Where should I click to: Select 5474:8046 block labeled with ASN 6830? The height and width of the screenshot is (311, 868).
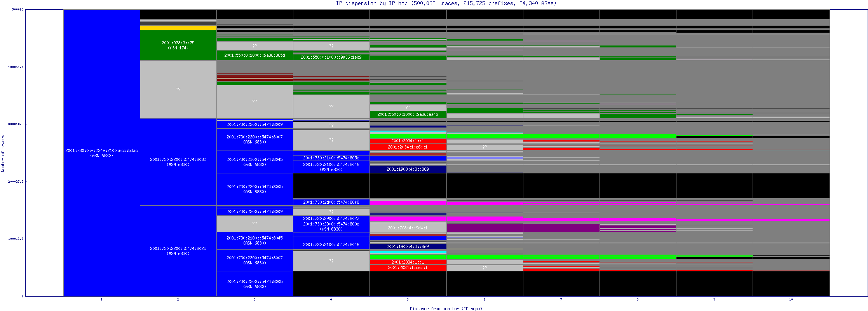331,167
